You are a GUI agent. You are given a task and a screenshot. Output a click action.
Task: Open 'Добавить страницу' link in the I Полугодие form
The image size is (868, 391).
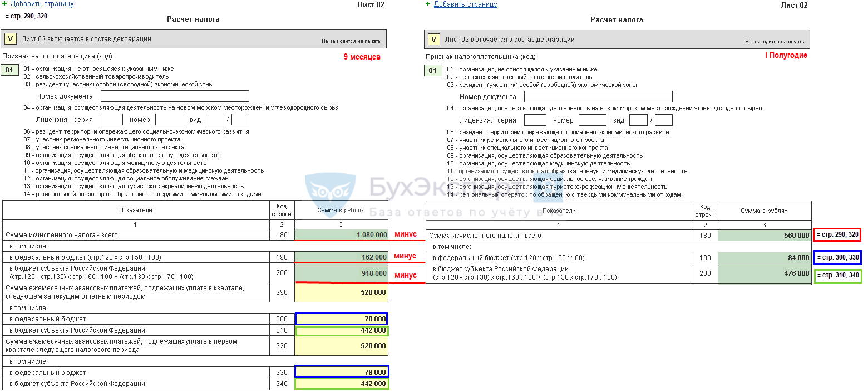[x=465, y=4]
